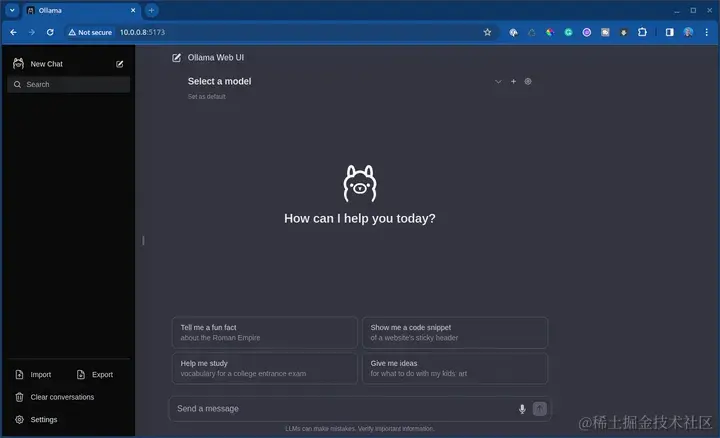
Task: Bookmark this page with star icon
Action: [x=487, y=32]
